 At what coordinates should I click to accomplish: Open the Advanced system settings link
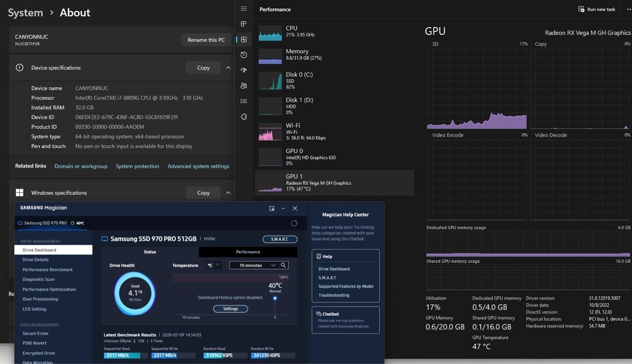198,166
